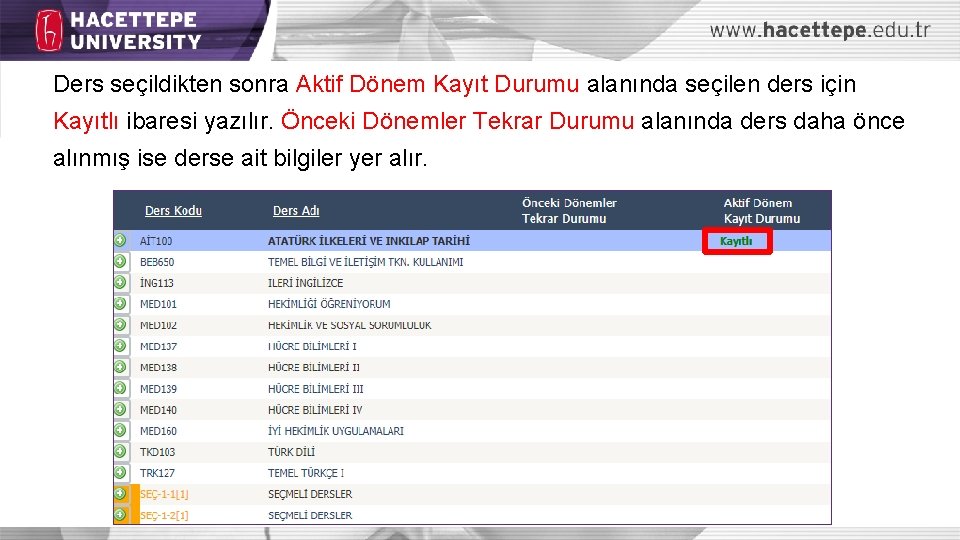Click the MED140 course code
This screenshot has width=960, height=540.
[x=158, y=410]
